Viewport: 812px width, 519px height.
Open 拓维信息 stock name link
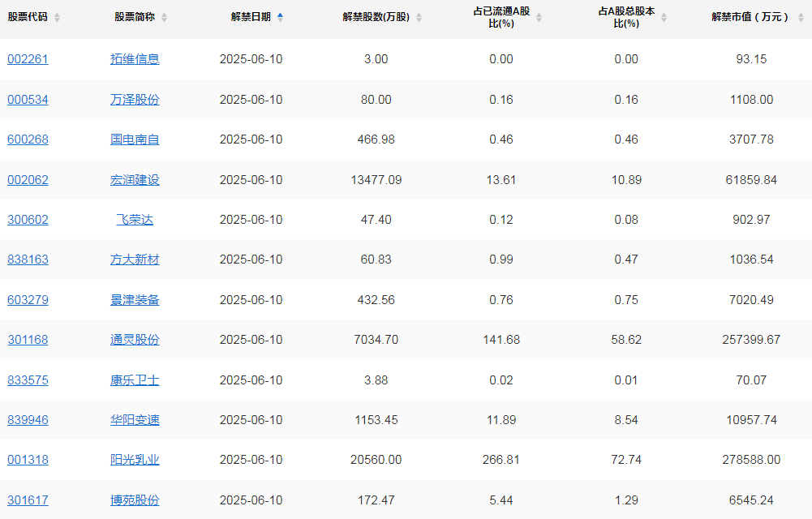point(135,59)
